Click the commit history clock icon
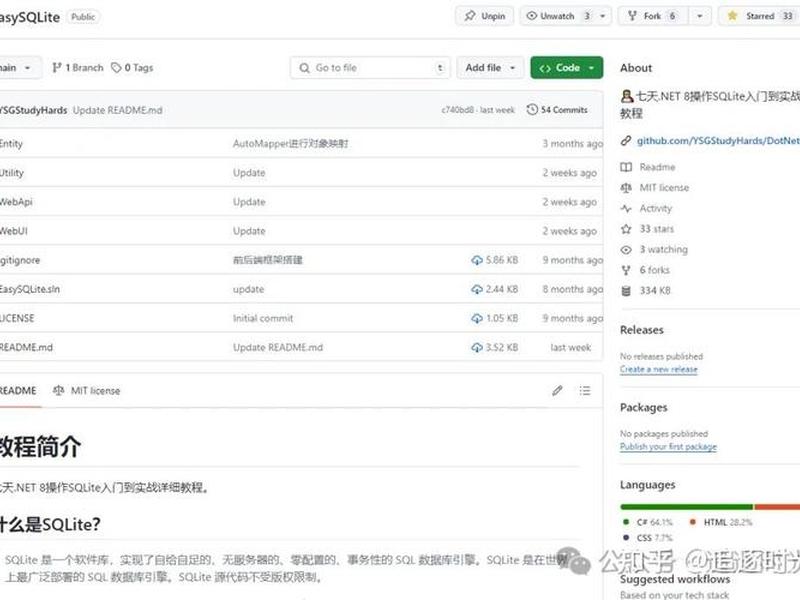Screen dimensions: 800x600 (532, 110)
